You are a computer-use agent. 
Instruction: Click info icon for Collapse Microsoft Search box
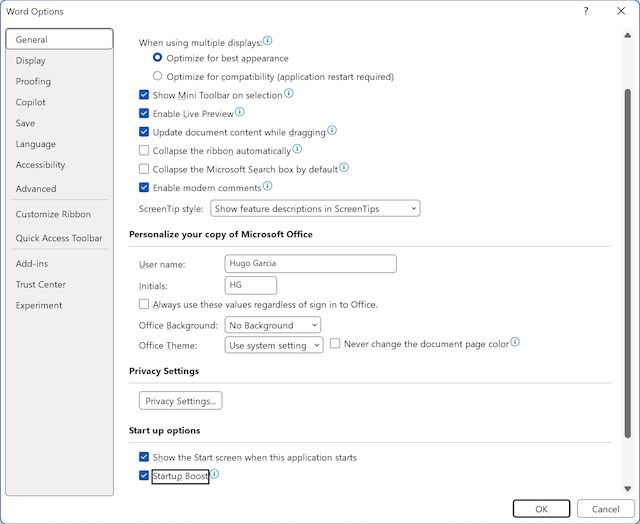point(344,168)
